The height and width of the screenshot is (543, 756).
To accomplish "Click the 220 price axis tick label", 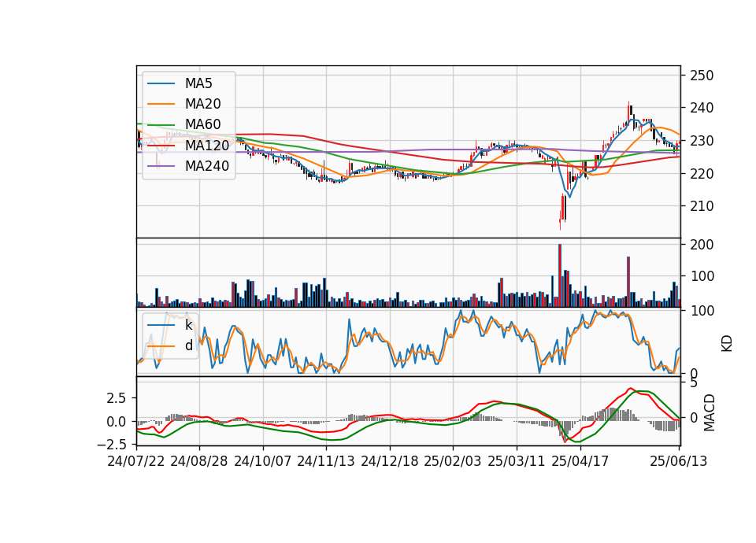I will tap(702, 173).
